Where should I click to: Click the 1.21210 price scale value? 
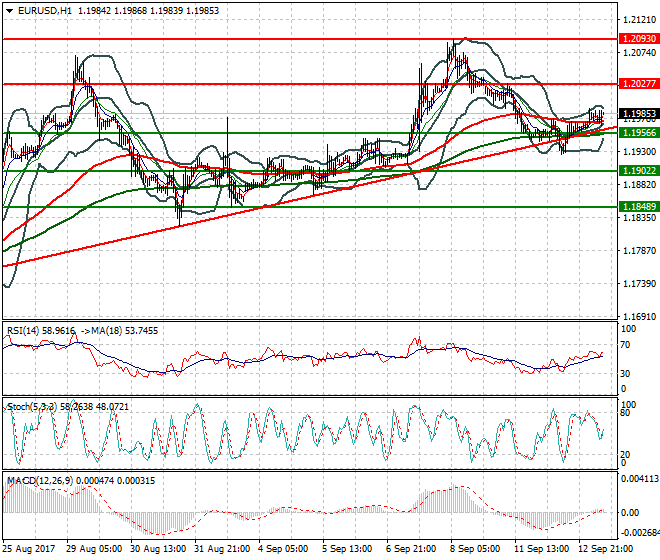pos(637,20)
